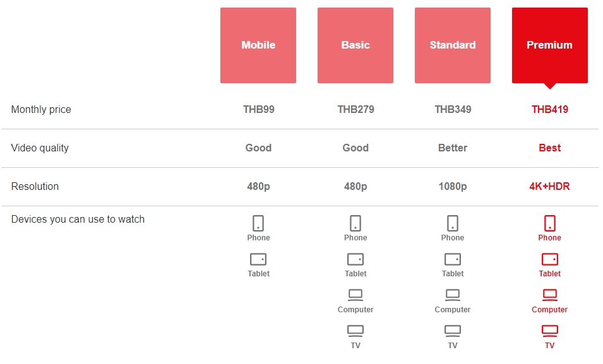Image resolution: width=603 pixels, height=364 pixels.
Task: Click the Premium plan's red tablet icon
Action: coord(550,259)
